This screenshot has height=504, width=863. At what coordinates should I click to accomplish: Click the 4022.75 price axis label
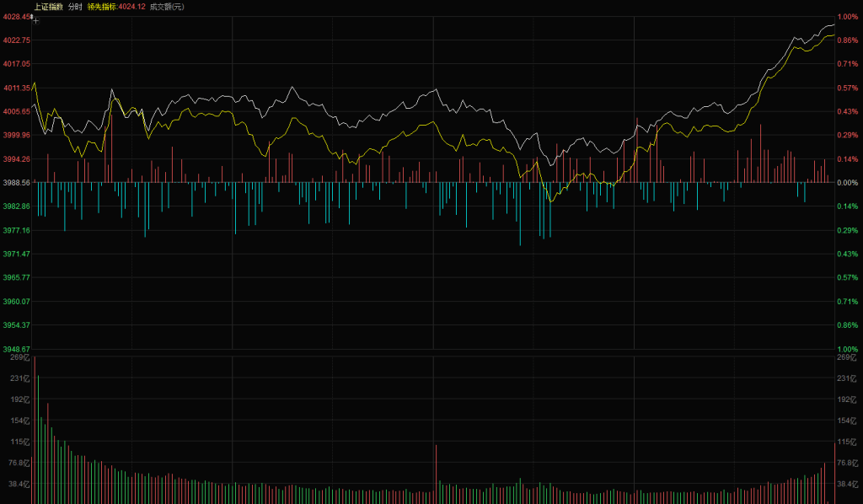pos(17,40)
